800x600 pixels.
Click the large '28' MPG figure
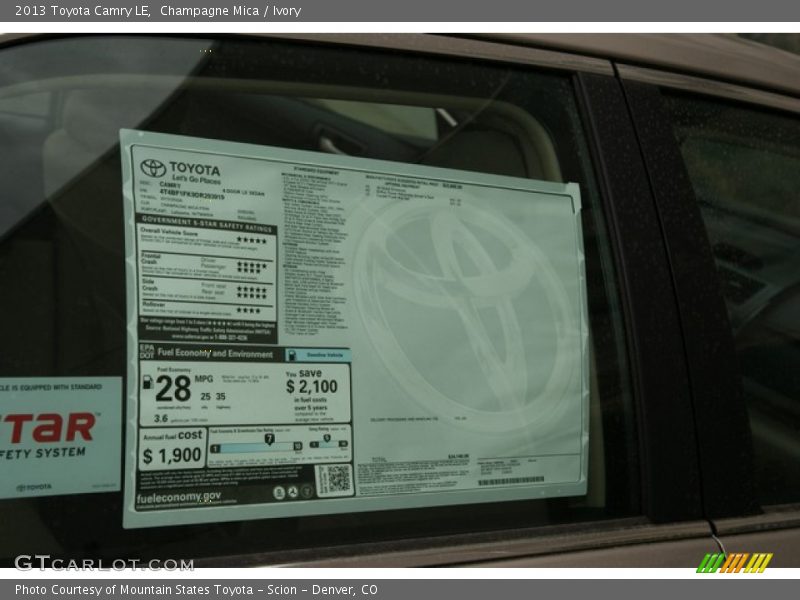[173, 389]
